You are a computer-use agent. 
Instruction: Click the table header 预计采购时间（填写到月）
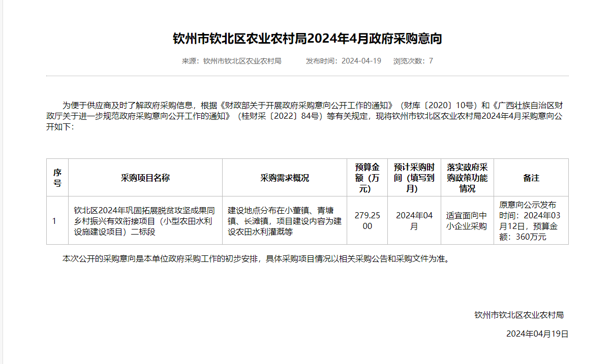click(414, 178)
